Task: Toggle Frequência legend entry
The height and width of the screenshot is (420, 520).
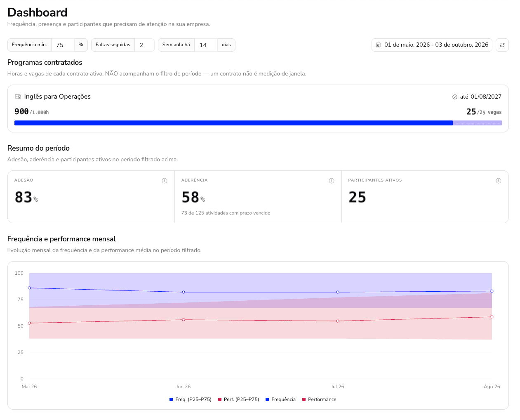Action: tap(281, 399)
